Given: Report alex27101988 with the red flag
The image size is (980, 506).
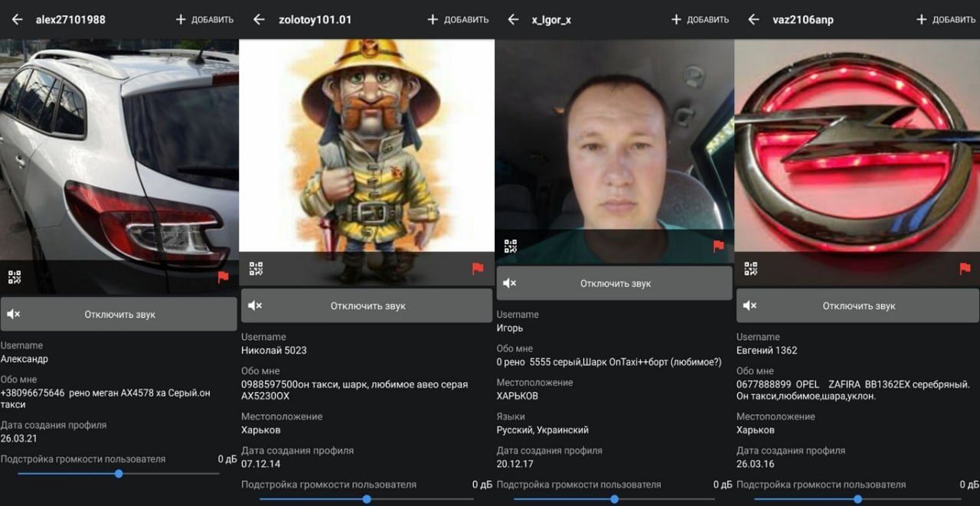Looking at the screenshot, I should (x=223, y=277).
